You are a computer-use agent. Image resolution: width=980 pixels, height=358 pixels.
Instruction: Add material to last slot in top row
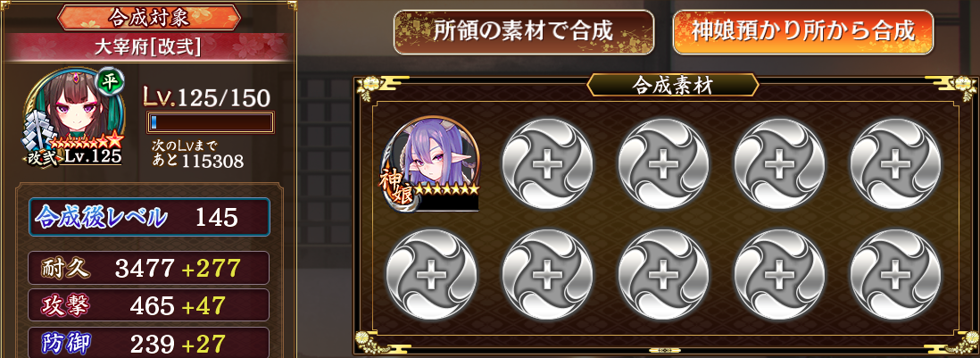(895, 163)
